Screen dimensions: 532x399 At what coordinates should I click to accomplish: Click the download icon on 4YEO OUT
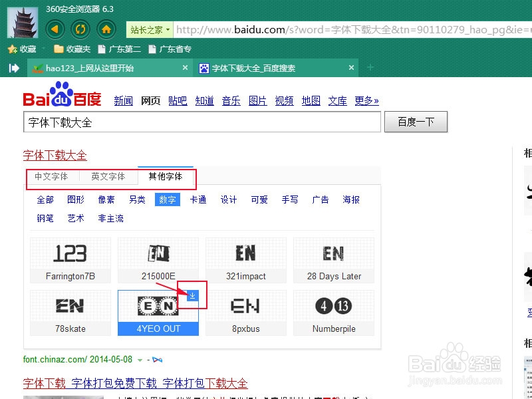coord(192,295)
